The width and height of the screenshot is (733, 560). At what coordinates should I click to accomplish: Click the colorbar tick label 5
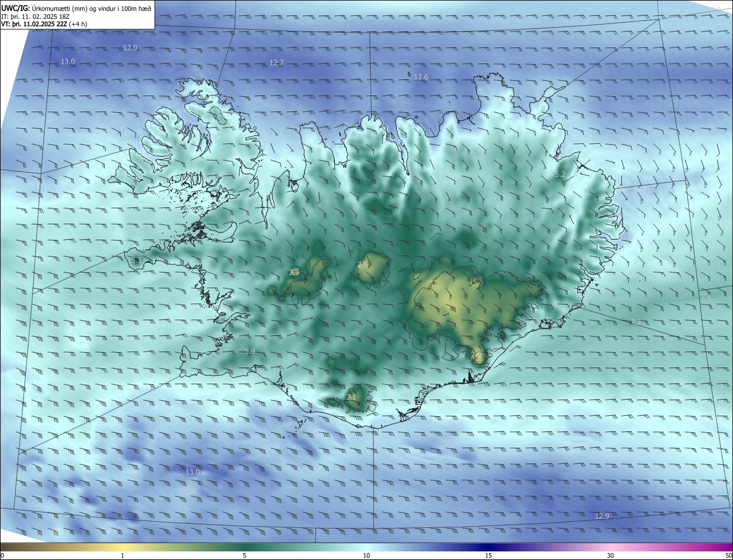(x=245, y=555)
